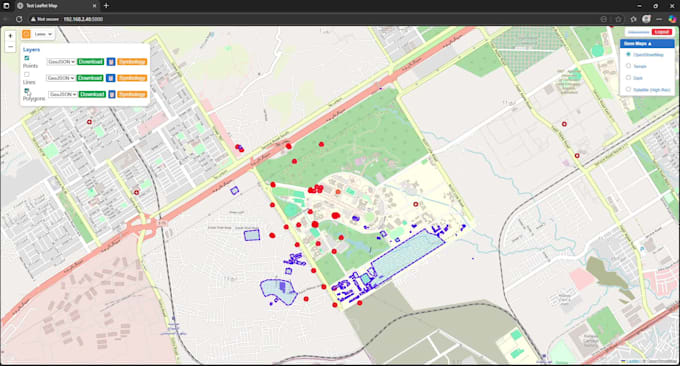Viewport: 680px width, 366px height.
Task: Open Symbology for the Lines layer
Action: pyautogui.click(x=132, y=78)
